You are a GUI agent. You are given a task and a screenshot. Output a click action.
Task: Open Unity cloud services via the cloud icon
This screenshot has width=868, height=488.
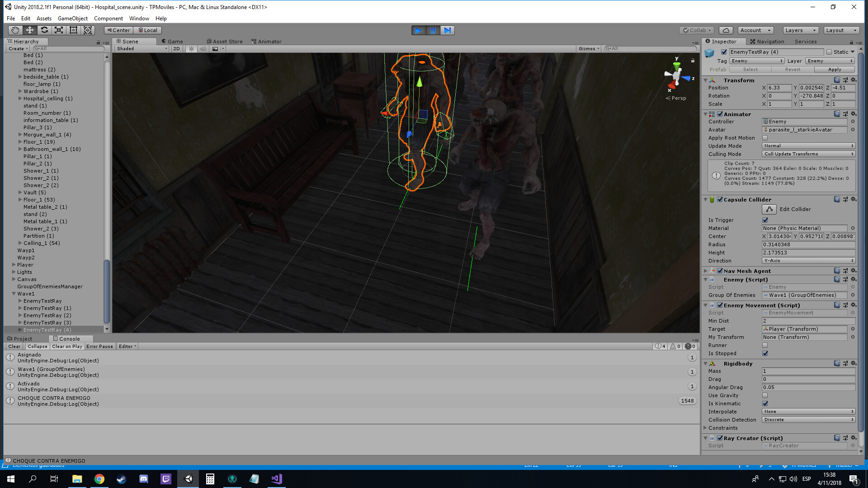[726, 30]
